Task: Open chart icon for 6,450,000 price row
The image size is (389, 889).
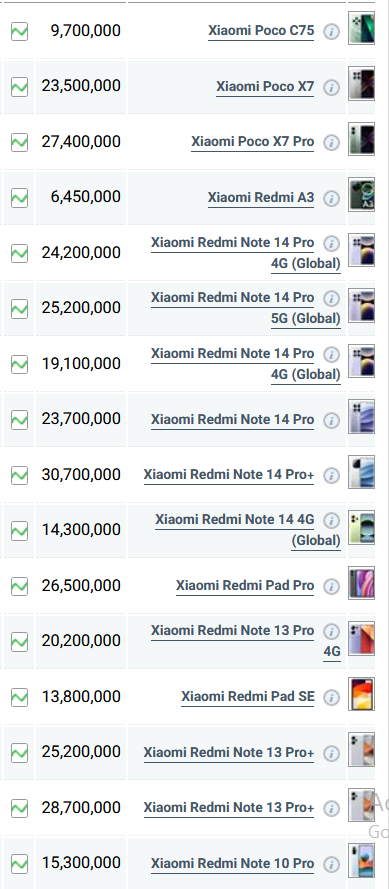Action: pos(19,198)
